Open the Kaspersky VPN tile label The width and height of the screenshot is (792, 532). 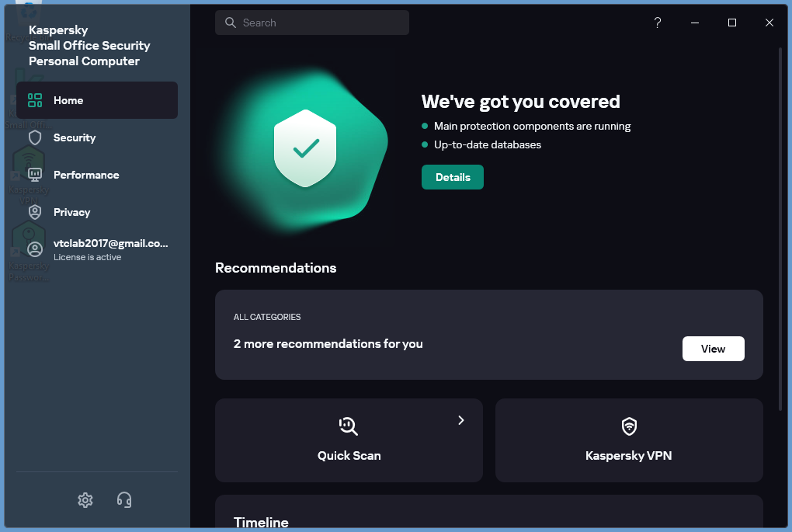tap(628, 456)
